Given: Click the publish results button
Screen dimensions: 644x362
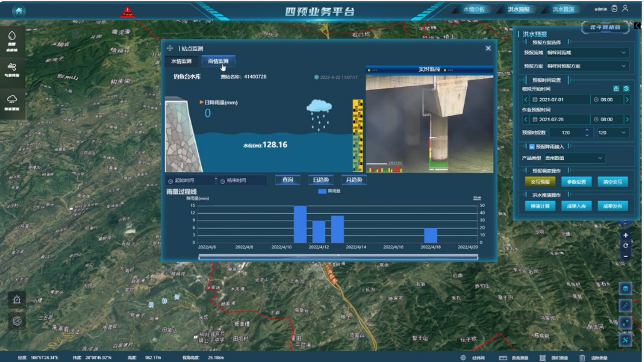Looking at the screenshot, I should [x=612, y=206].
